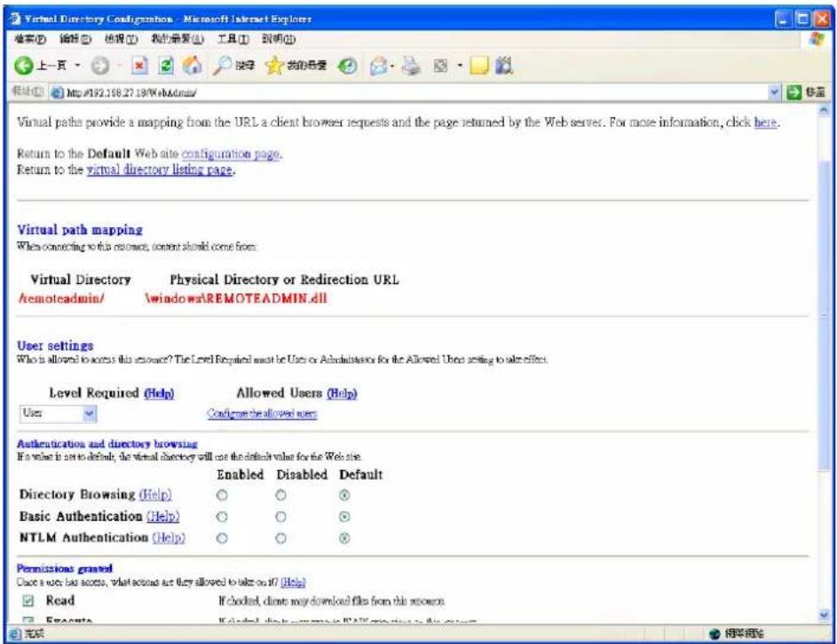This screenshot has width=837, height=644.
Task: Follow the configuration page link
Action: coord(231,153)
